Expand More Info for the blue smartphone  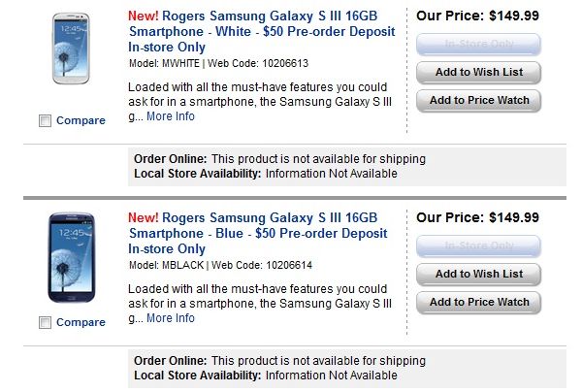(171, 318)
